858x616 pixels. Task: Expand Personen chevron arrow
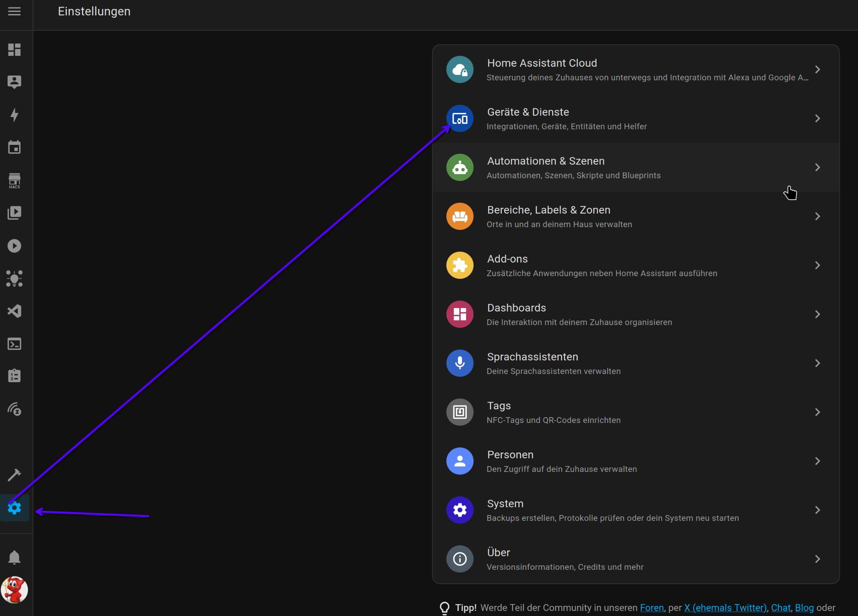point(818,461)
